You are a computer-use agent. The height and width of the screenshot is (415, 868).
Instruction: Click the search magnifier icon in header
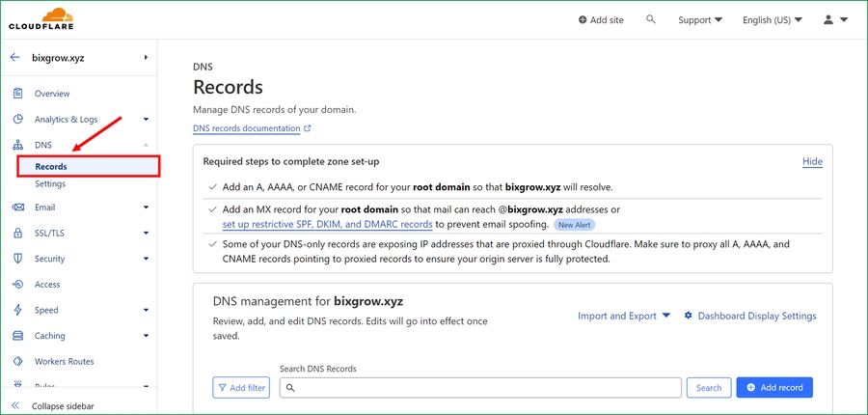pyautogui.click(x=651, y=19)
